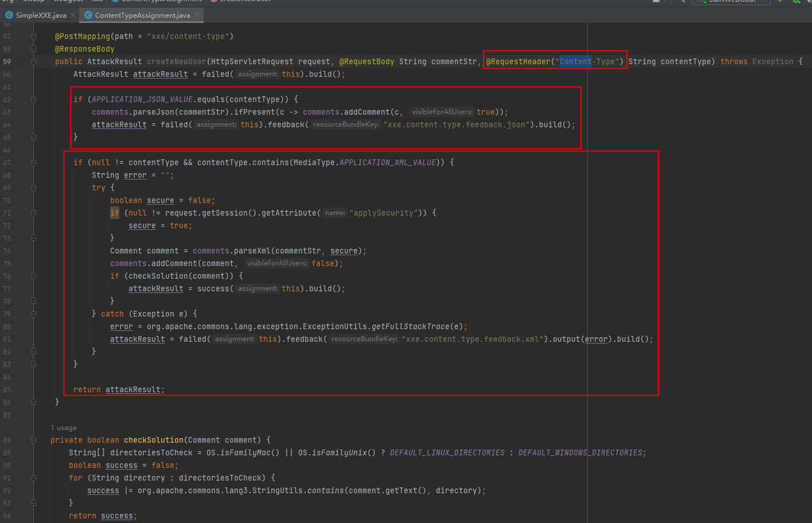The height and width of the screenshot is (523, 812).
Task: Fold the contentType.contains if block on line 67
Action: 33,162
